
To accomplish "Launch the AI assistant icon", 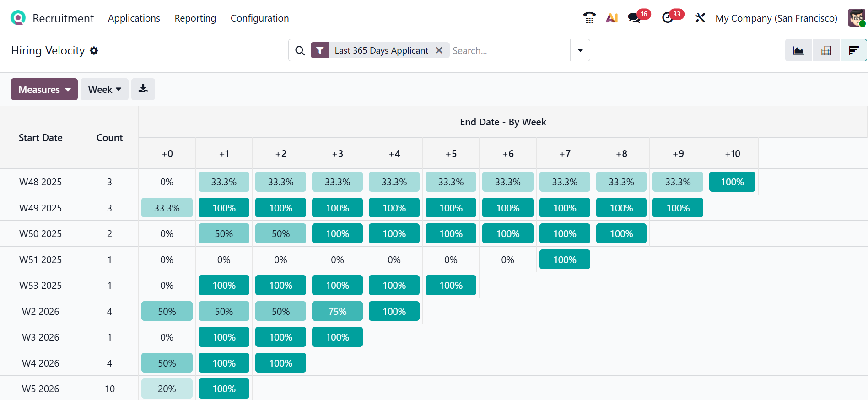I will pos(612,18).
